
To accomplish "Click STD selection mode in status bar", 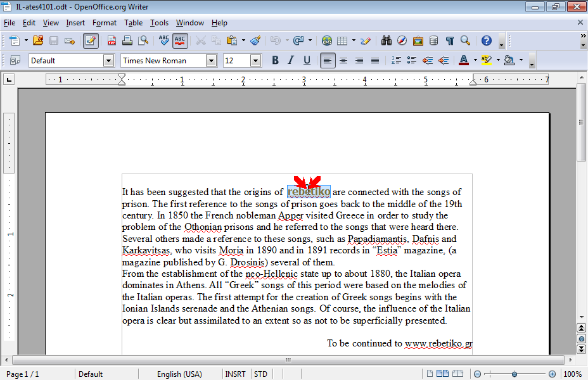I will tap(260, 374).
